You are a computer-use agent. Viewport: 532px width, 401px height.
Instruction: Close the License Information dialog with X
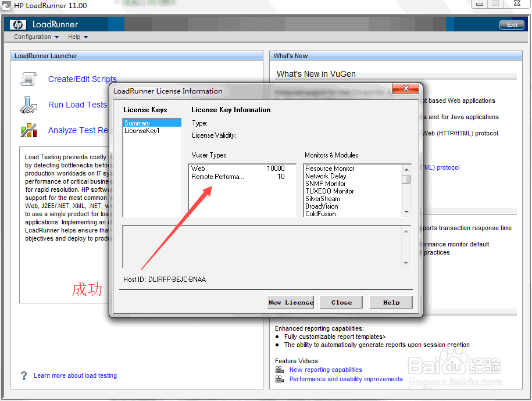pyautogui.click(x=405, y=88)
